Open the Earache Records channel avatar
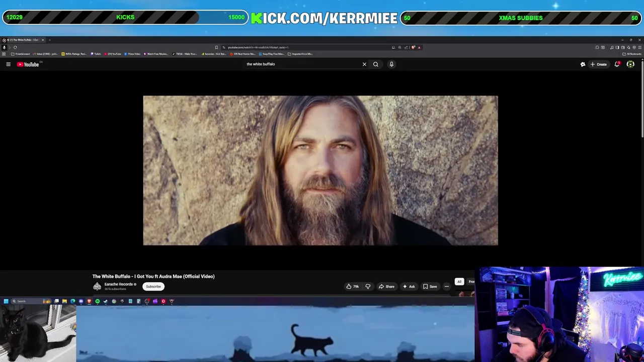The width and height of the screenshot is (644, 362). pyautogui.click(x=97, y=287)
